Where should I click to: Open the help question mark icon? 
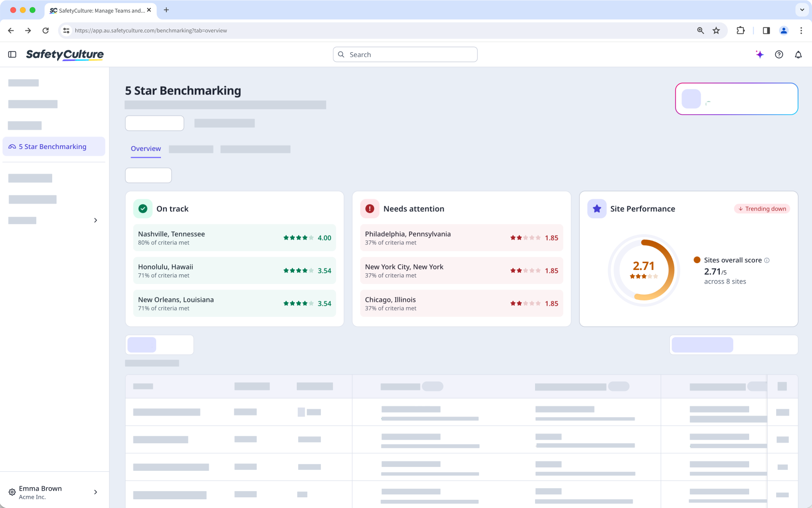779,55
